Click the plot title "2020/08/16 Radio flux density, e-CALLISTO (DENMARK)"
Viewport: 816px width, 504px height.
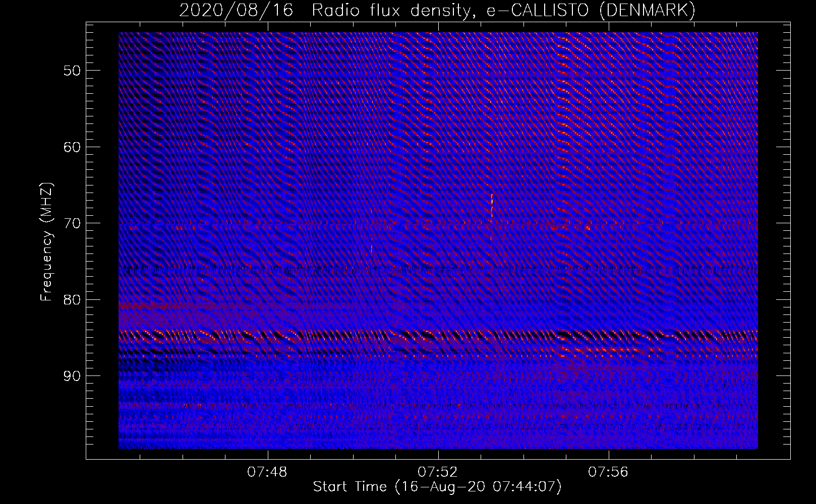point(437,10)
